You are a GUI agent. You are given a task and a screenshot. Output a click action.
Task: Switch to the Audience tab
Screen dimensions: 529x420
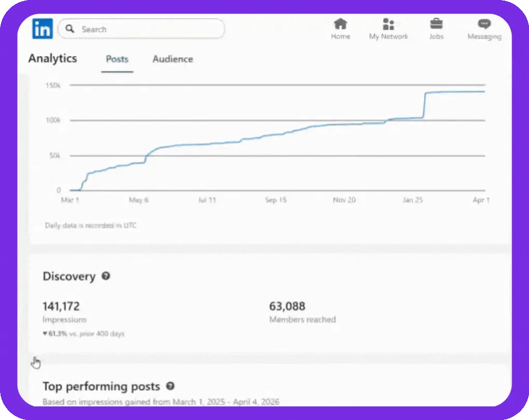click(173, 59)
